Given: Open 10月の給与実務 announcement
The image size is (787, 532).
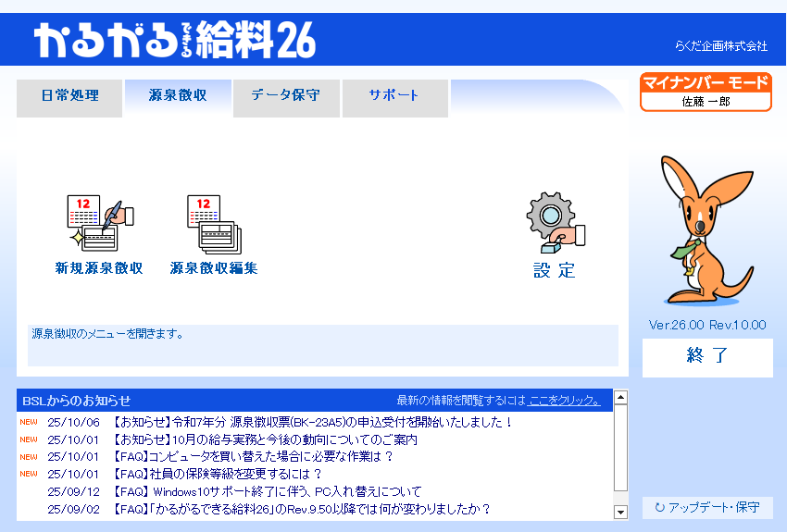Looking at the screenshot, I should pyautogui.click(x=265, y=439).
